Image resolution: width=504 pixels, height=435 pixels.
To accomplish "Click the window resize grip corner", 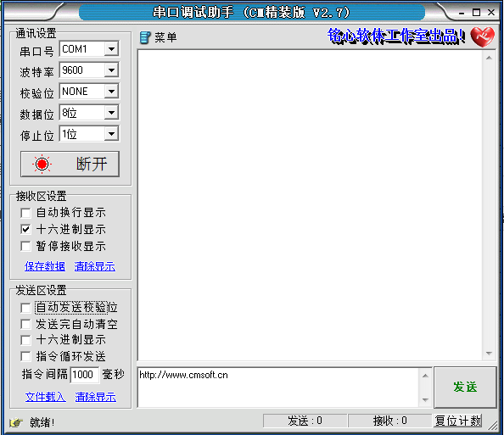I will (493, 426).
